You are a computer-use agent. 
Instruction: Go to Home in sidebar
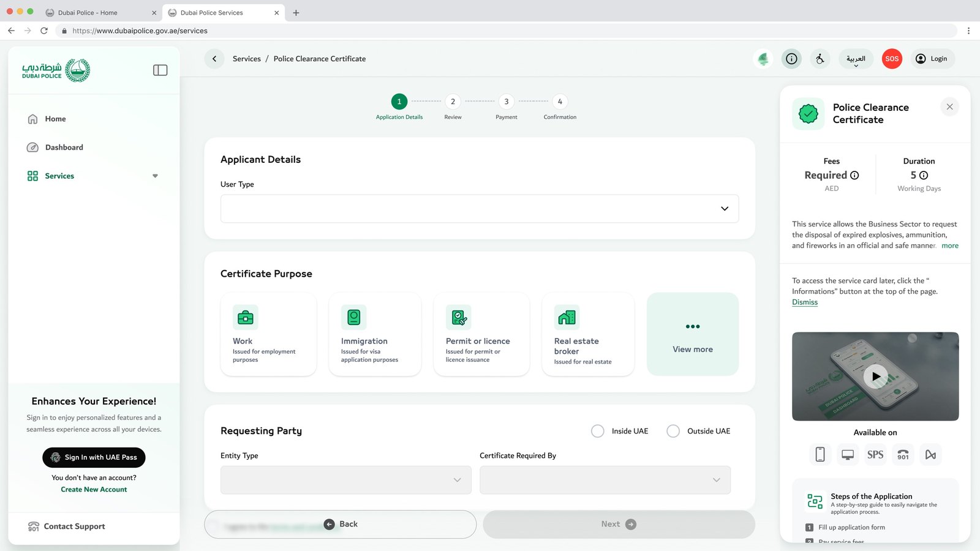55,119
